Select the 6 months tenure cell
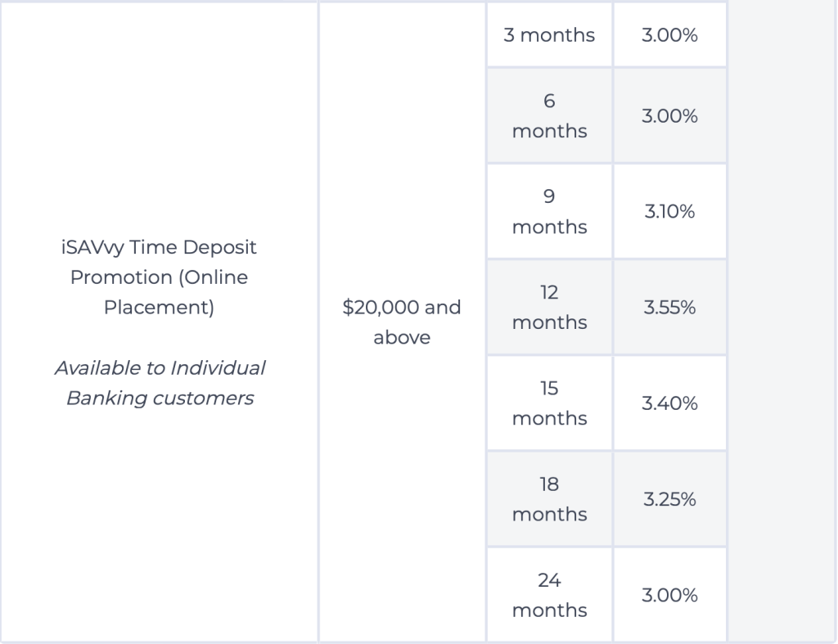This screenshot has width=838, height=644. pyautogui.click(x=549, y=115)
